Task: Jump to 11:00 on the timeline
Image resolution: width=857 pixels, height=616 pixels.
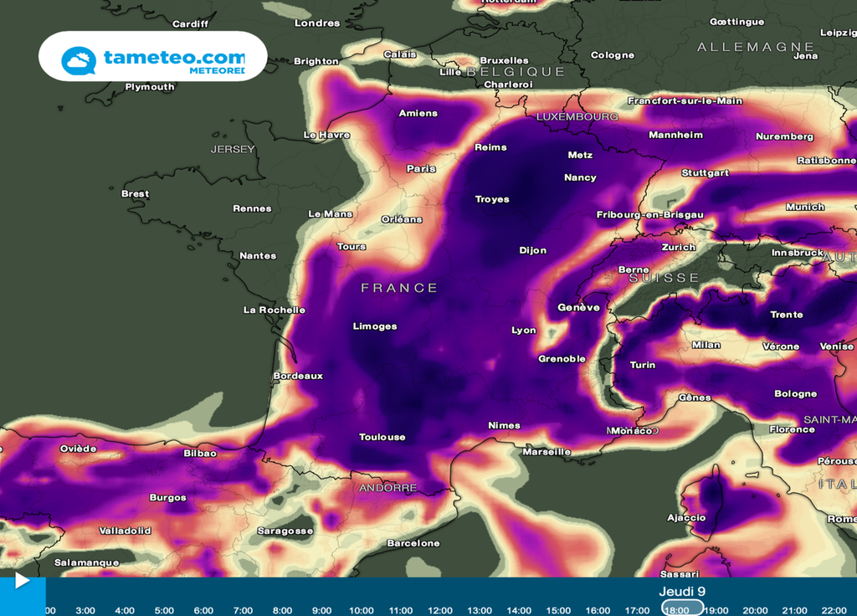Action: coord(401,610)
